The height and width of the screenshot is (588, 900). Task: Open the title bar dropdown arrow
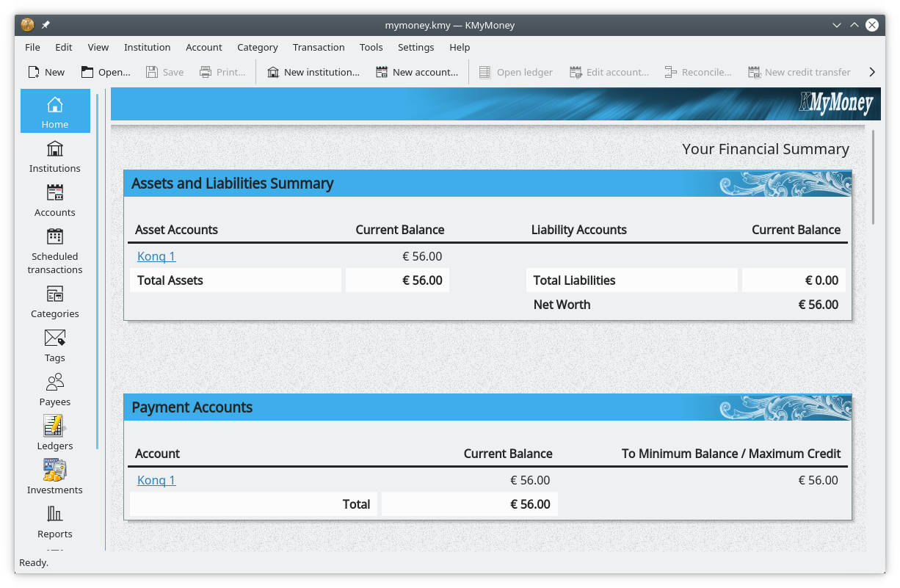pos(837,25)
